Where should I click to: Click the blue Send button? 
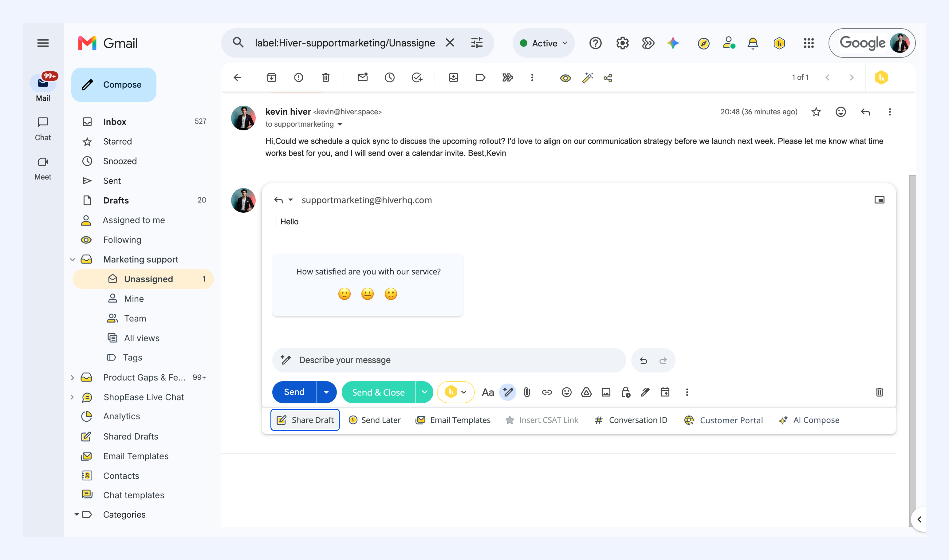tap(294, 392)
